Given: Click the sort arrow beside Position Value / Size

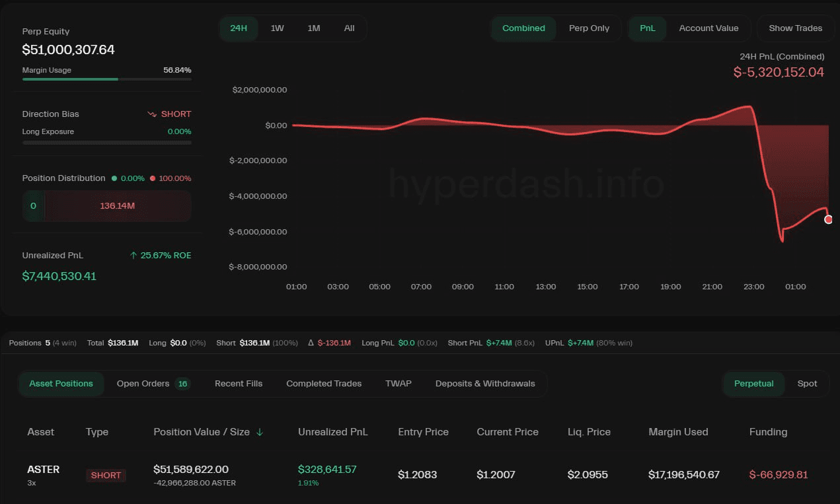Looking at the screenshot, I should pos(260,432).
